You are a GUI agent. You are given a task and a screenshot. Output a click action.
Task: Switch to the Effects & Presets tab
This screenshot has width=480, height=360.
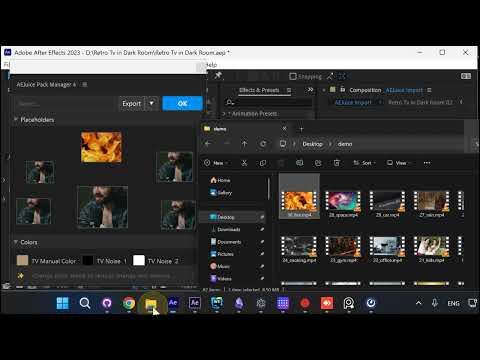click(x=259, y=90)
